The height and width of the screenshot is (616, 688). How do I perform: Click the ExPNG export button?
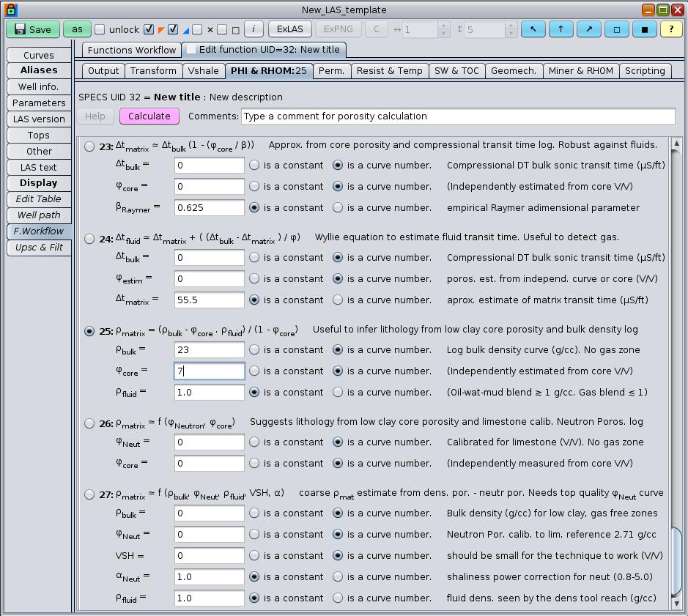tap(339, 29)
